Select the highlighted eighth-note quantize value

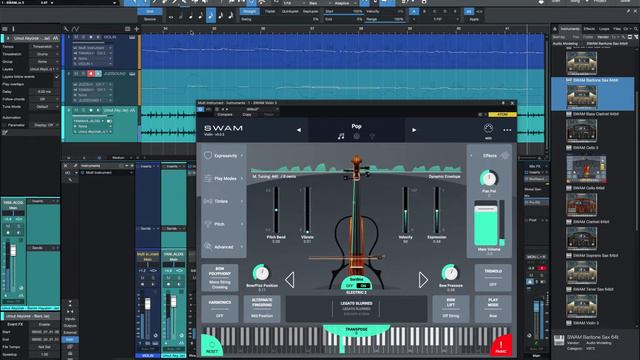click(x=211, y=16)
